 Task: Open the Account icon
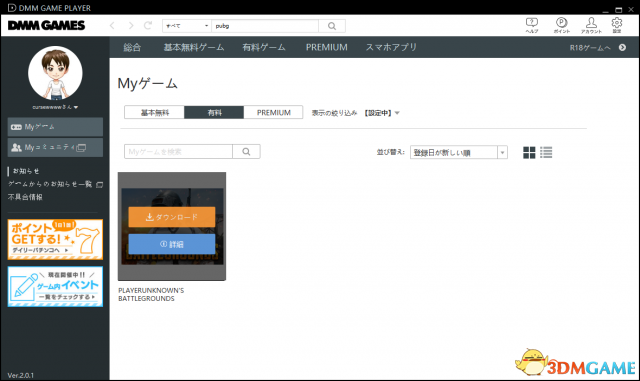(591, 25)
